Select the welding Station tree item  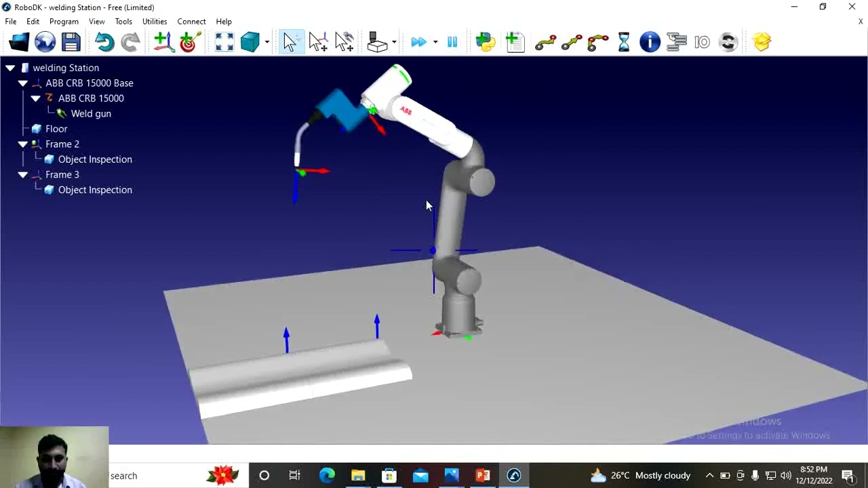coord(66,68)
